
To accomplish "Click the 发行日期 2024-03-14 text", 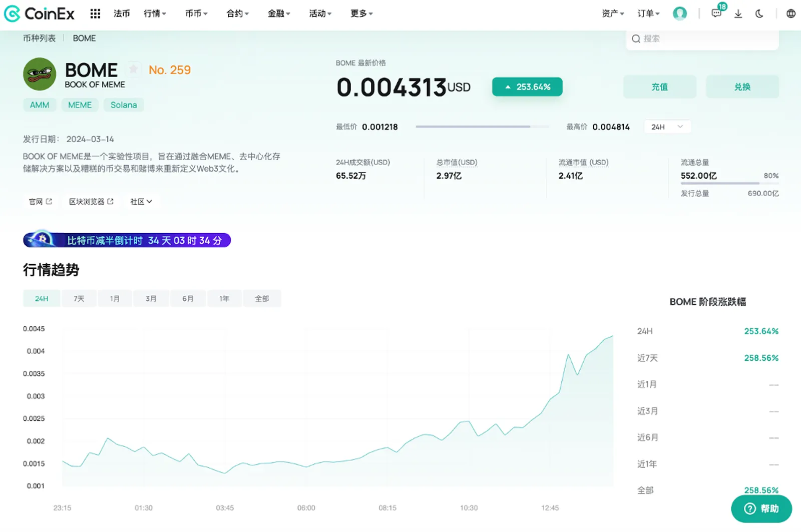I will tap(69, 139).
